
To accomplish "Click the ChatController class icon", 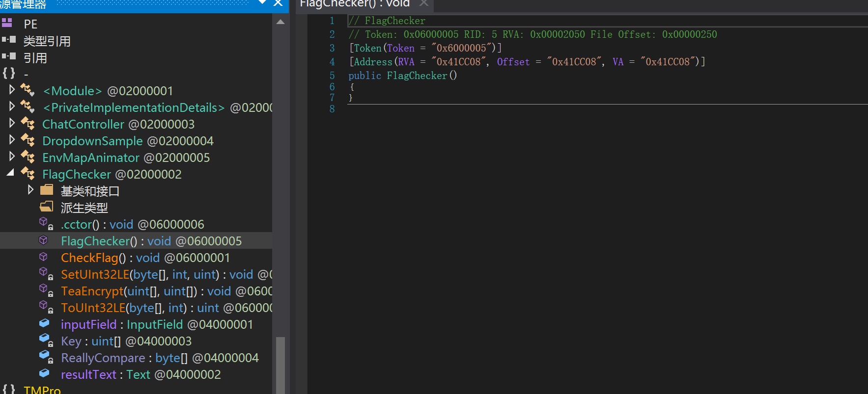I will [28, 124].
